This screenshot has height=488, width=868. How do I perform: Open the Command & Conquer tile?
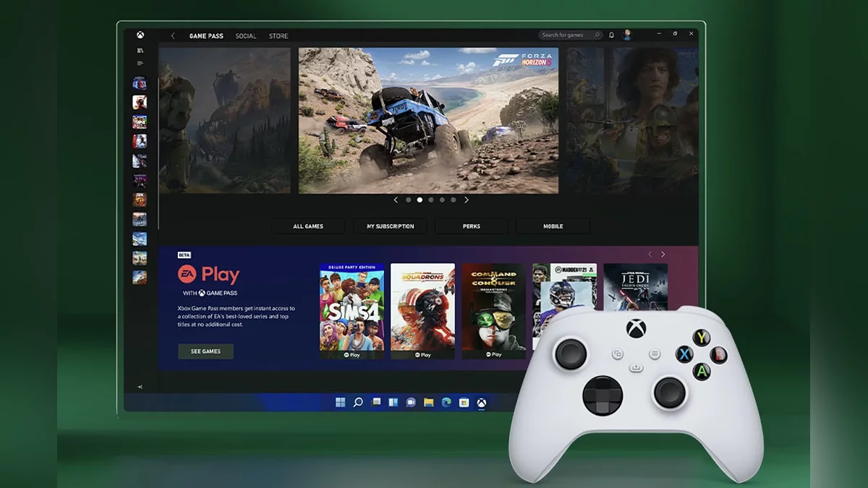click(493, 312)
